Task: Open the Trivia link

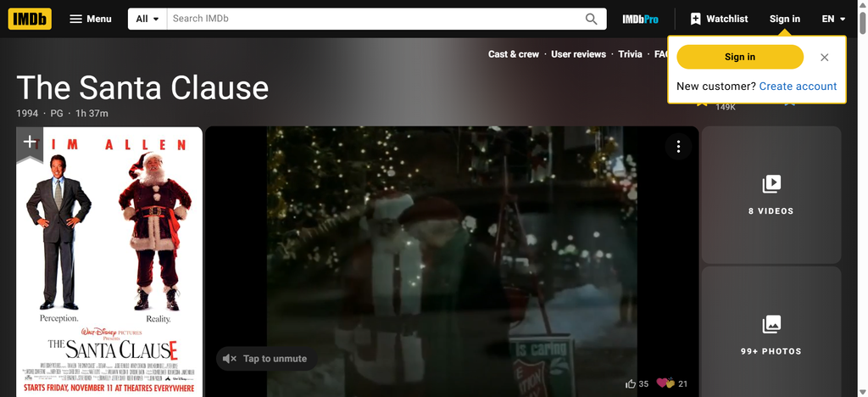Action: (x=630, y=53)
